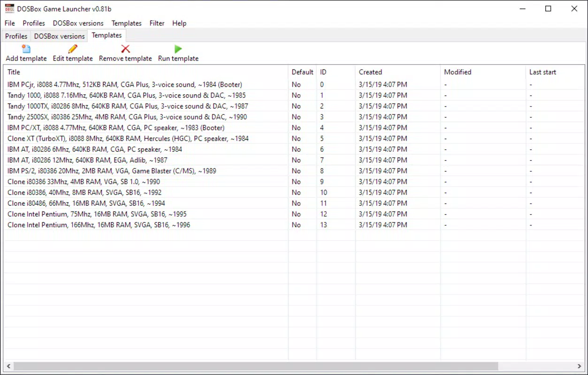Open the Help menu

click(179, 23)
